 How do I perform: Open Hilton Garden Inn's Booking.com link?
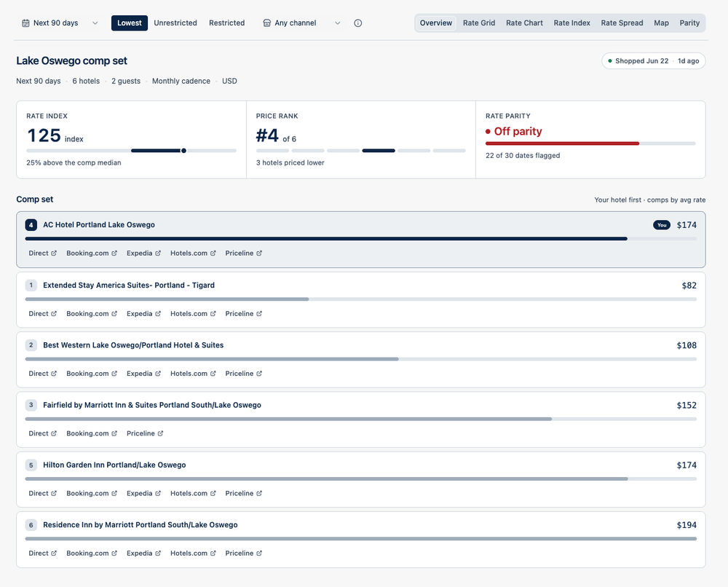pos(92,493)
